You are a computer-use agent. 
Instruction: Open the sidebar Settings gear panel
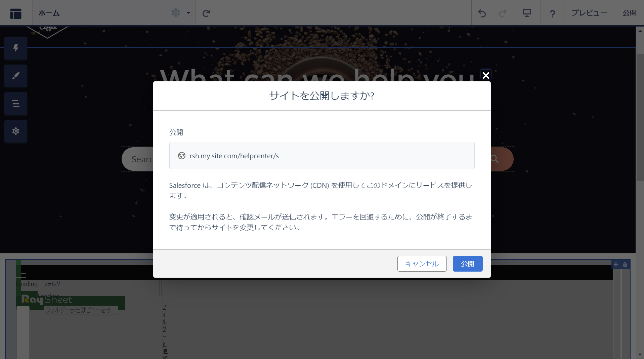pyautogui.click(x=16, y=131)
